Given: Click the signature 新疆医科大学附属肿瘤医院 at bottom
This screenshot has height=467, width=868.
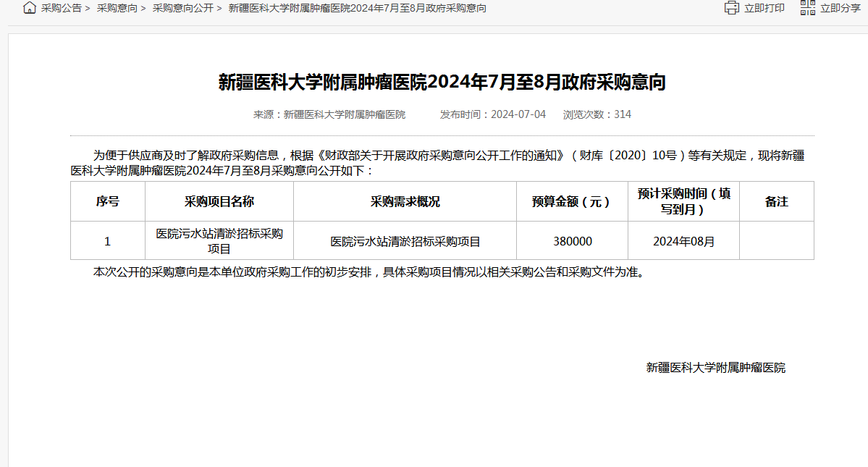Looking at the screenshot, I should (x=716, y=368).
